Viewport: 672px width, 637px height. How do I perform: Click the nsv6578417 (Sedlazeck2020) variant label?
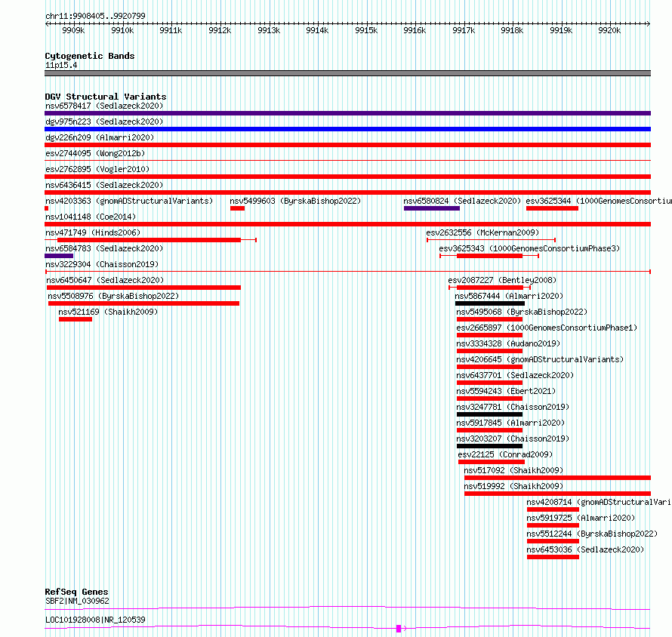104,106
